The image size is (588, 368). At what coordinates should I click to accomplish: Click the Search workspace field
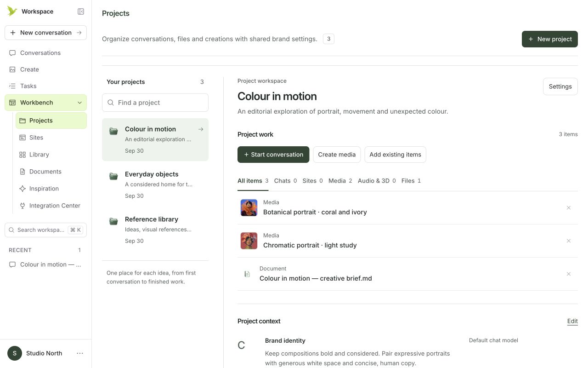pyautogui.click(x=45, y=230)
